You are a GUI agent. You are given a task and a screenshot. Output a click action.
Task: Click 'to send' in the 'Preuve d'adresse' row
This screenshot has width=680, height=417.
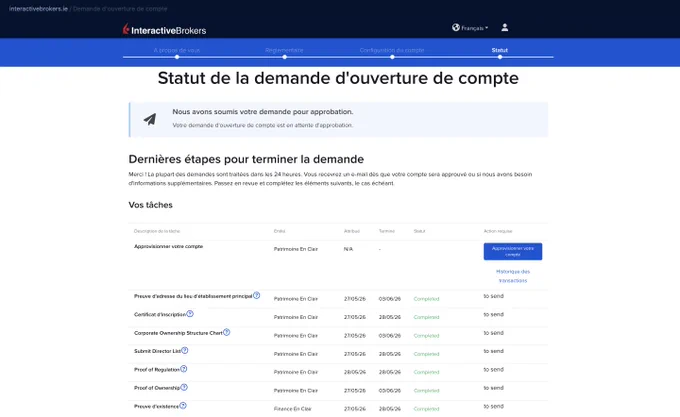pos(494,296)
